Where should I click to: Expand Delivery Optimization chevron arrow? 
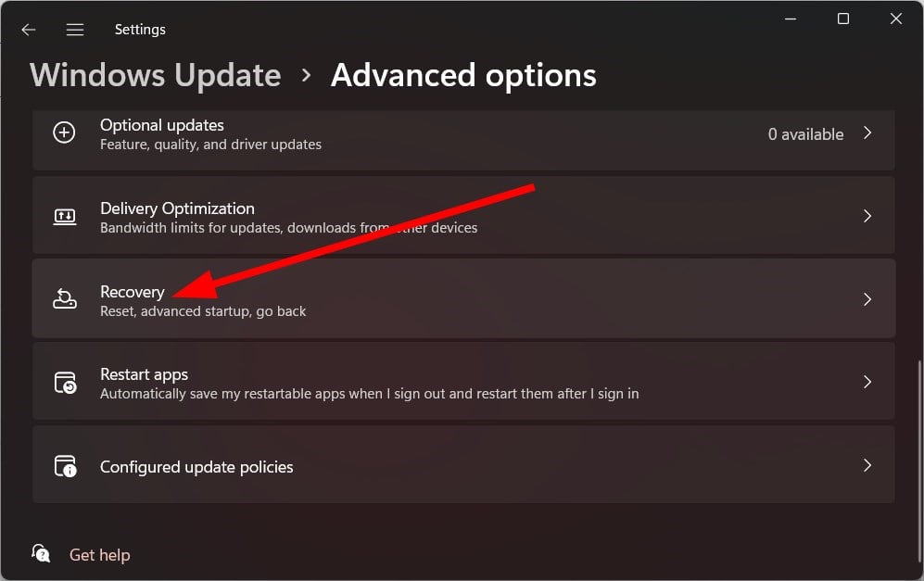(867, 216)
